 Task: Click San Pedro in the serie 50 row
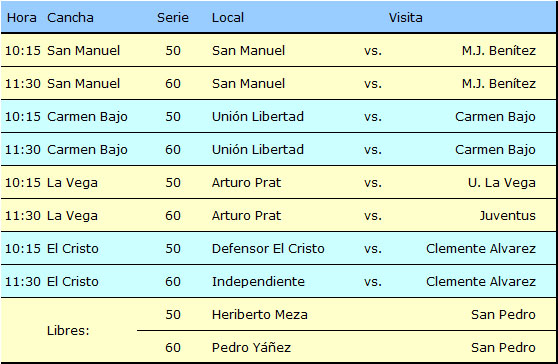503,315
